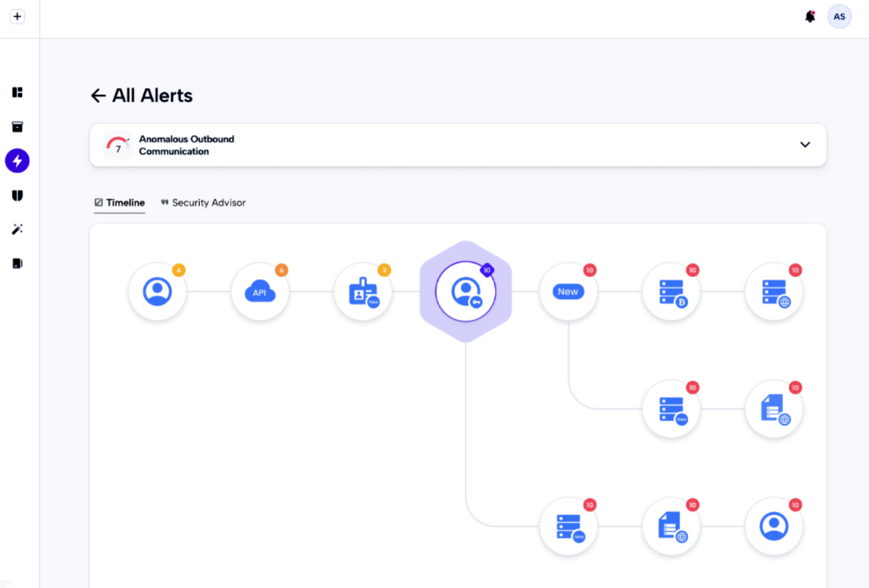Viewport: 869px width, 588px height.
Task: Click the plus icon in top-left corner
Action: click(17, 17)
